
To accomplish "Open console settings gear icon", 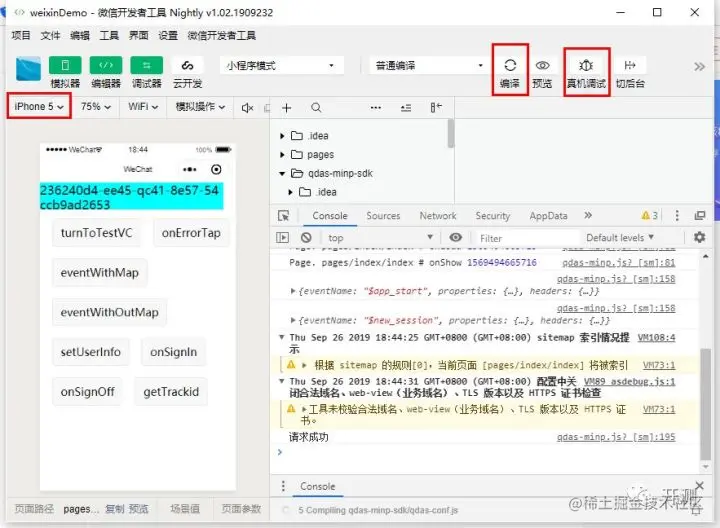I will (x=699, y=237).
